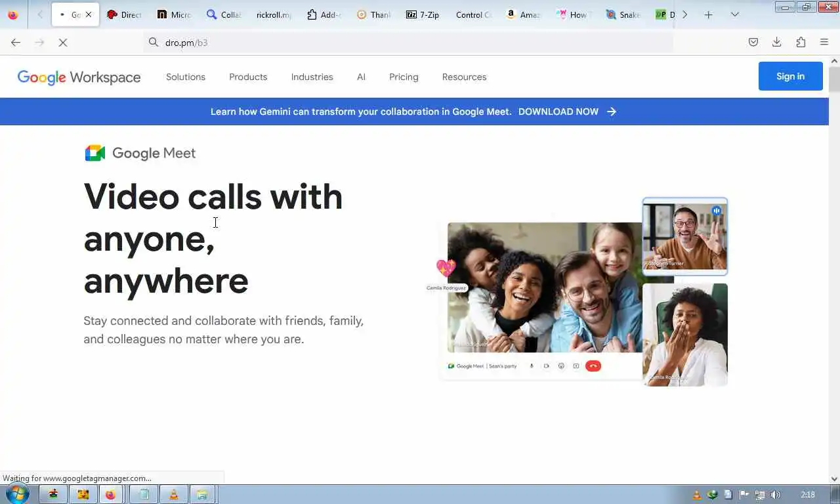Click the Camila Rodriguez name label
The height and width of the screenshot is (504, 840).
pyautogui.click(x=446, y=287)
